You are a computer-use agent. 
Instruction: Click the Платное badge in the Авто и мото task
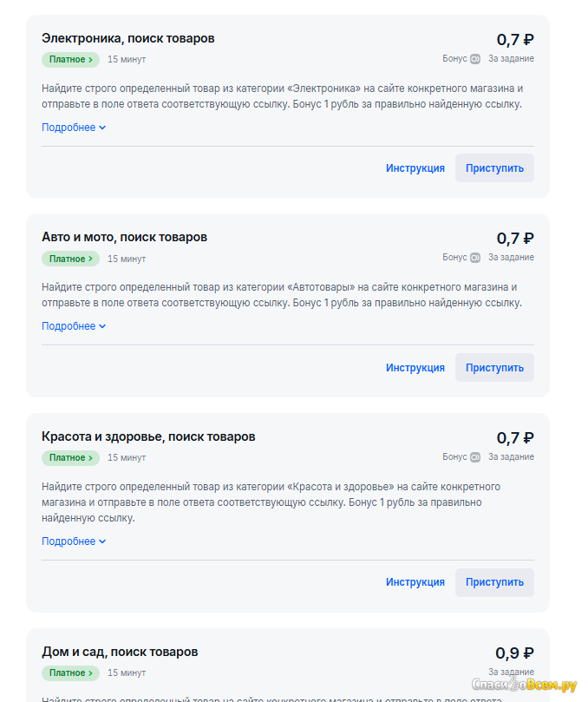coord(71,259)
